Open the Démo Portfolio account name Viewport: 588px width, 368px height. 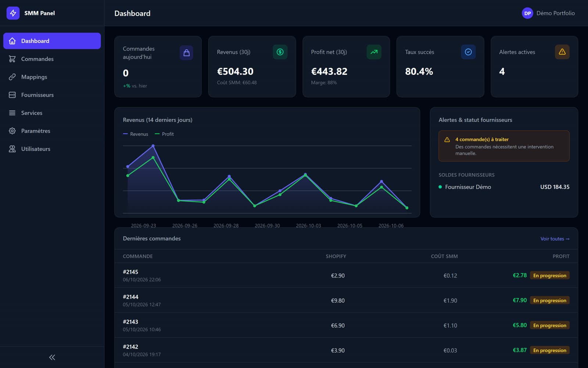556,13
